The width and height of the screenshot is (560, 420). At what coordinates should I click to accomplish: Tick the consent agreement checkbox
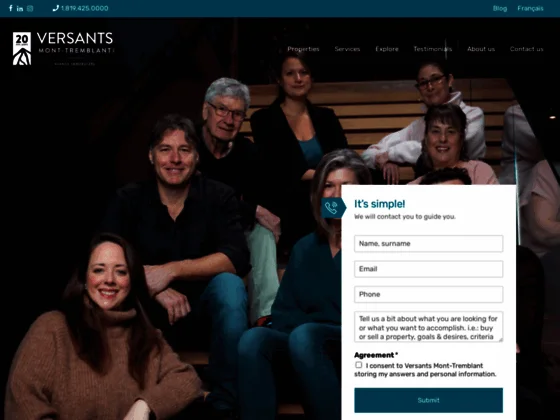359,365
